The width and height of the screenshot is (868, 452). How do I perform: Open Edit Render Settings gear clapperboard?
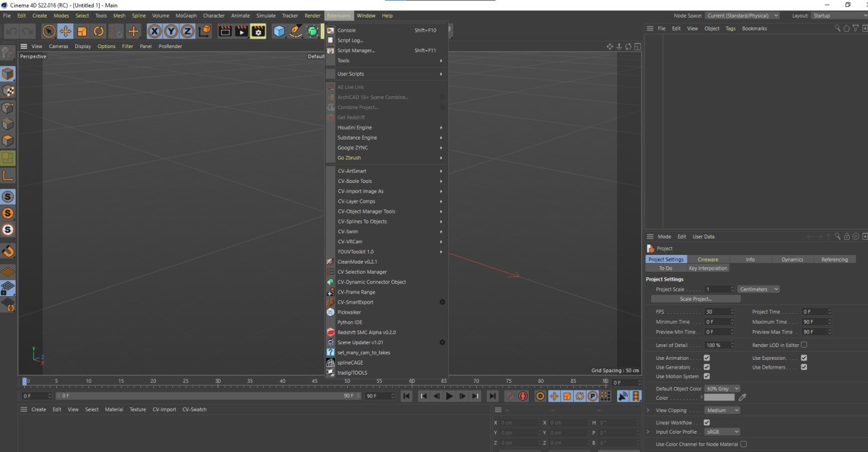(x=258, y=31)
